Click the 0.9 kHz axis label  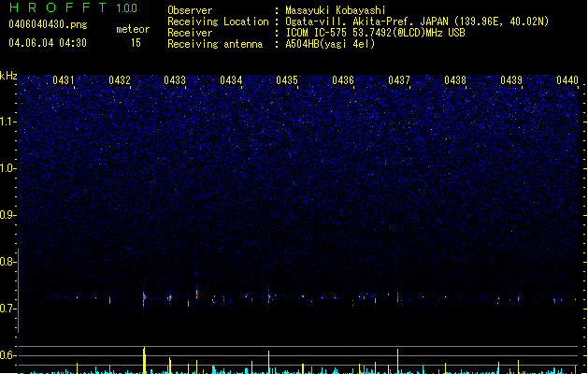[8, 215]
